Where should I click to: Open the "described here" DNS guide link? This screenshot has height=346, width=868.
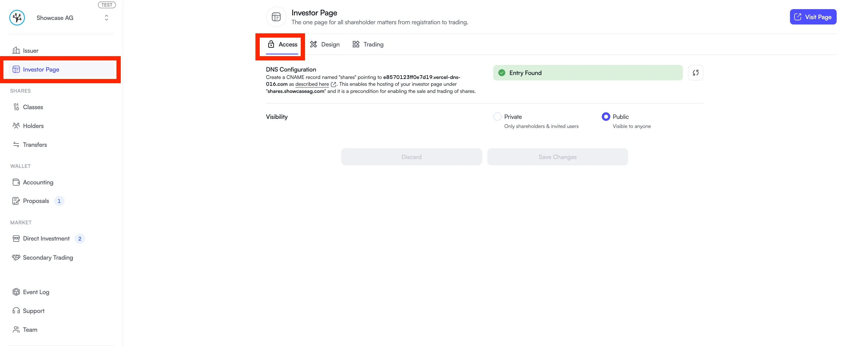(x=312, y=84)
